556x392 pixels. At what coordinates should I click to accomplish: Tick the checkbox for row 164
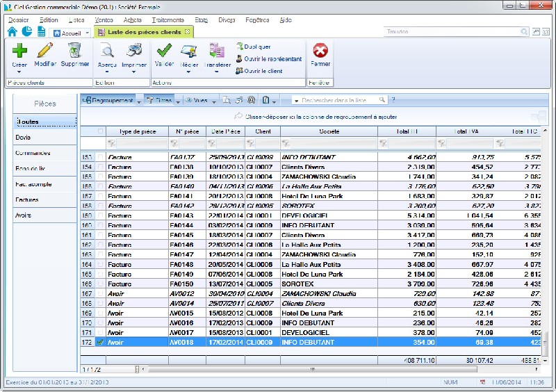pyautogui.click(x=101, y=265)
